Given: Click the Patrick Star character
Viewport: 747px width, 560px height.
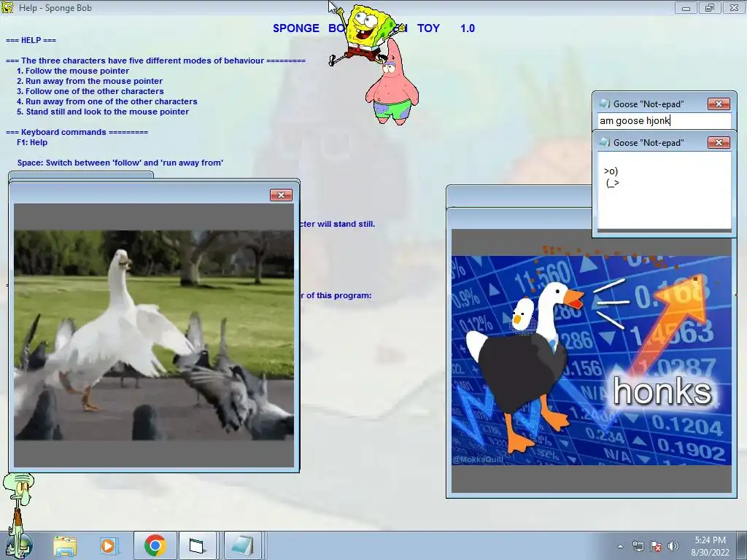Looking at the screenshot, I should [x=392, y=85].
